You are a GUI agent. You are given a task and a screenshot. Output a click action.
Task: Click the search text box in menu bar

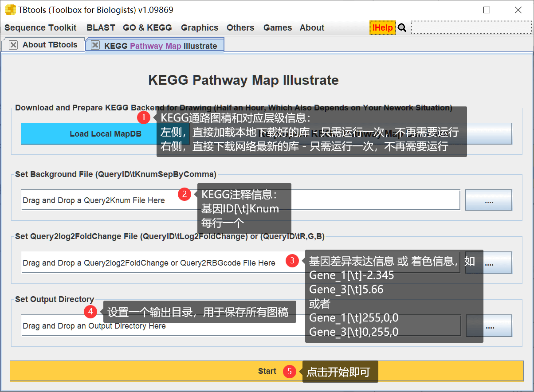tap(471, 27)
